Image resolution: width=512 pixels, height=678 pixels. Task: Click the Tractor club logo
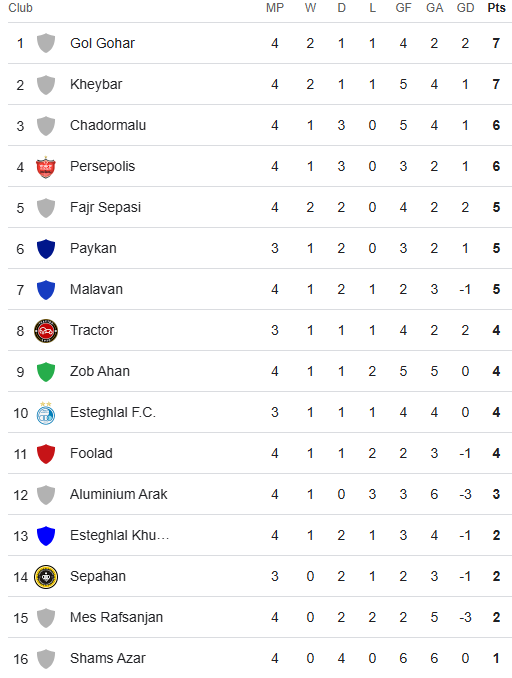click(46, 331)
